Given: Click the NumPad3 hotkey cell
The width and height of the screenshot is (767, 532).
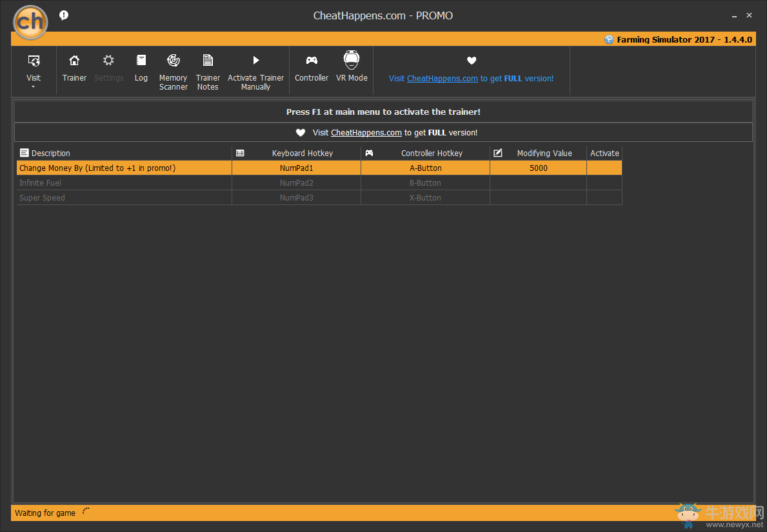Looking at the screenshot, I should pos(297,197).
